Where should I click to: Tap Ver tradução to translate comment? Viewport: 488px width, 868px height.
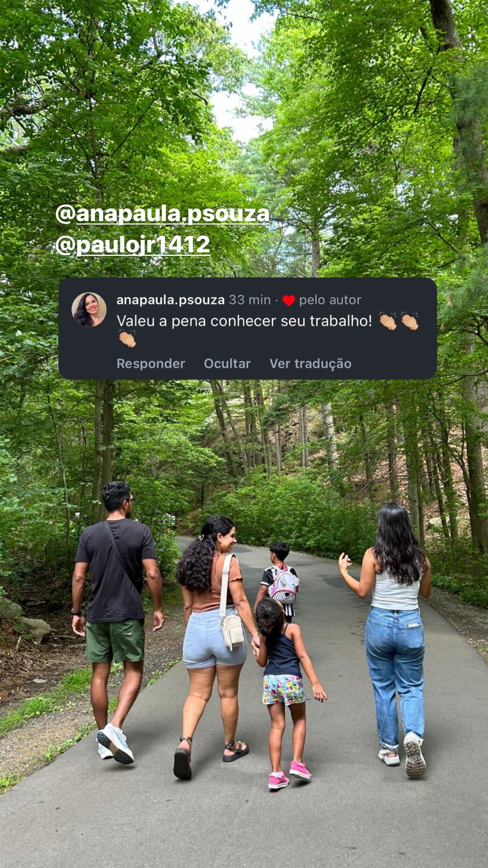[310, 364]
